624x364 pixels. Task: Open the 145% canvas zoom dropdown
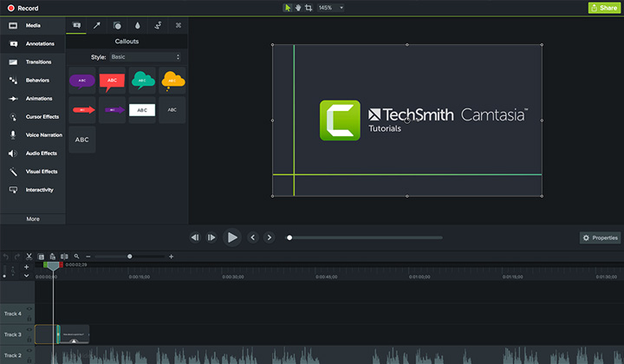[x=331, y=8]
